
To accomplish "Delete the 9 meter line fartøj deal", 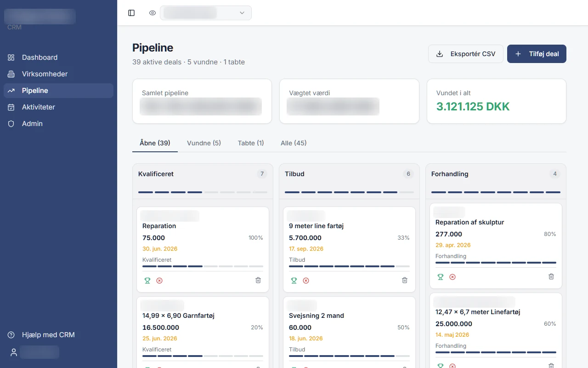I will [x=405, y=280].
